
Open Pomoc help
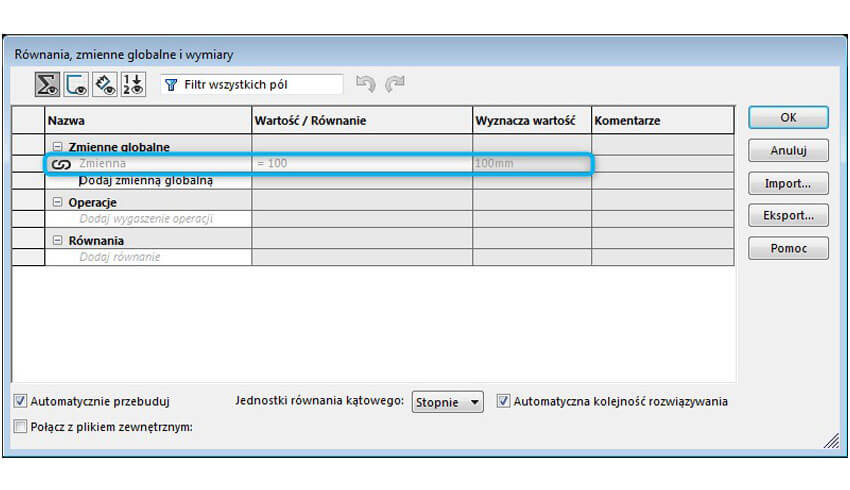(788, 248)
